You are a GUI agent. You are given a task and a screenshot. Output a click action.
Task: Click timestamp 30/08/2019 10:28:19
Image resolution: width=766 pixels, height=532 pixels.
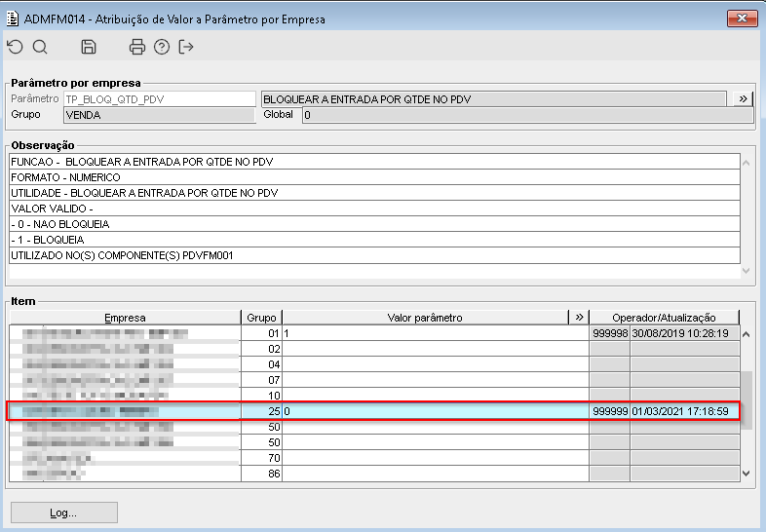pos(684,333)
